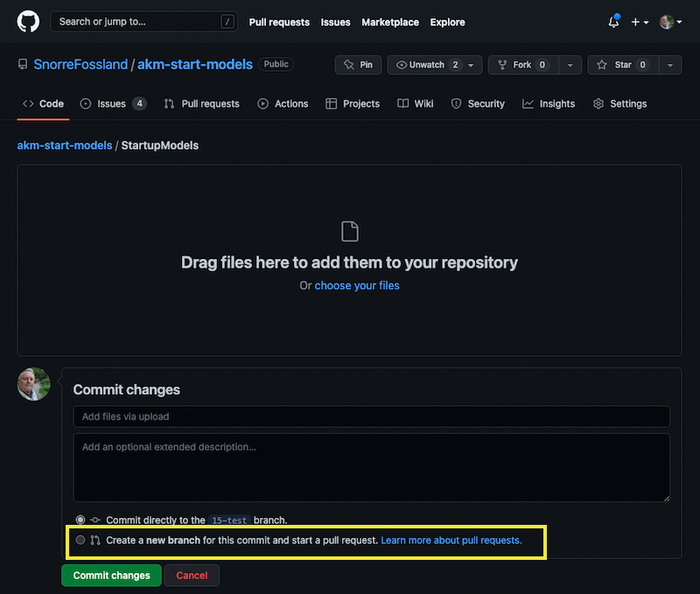Select Commit directly to the 15-test branch
700x594 pixels.
click(80, 520)
